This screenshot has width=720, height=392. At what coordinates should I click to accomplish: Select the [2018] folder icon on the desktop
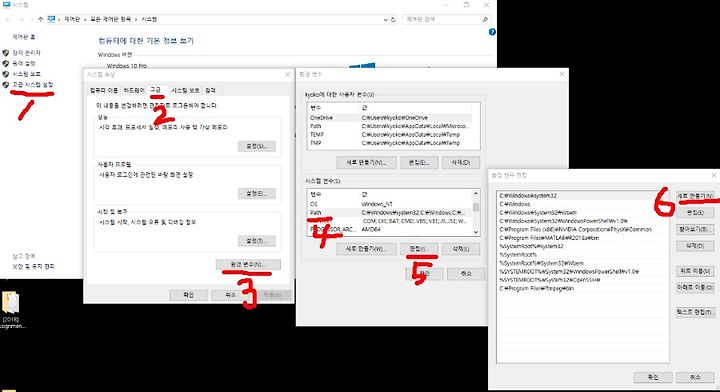click(x=11, y=303)
